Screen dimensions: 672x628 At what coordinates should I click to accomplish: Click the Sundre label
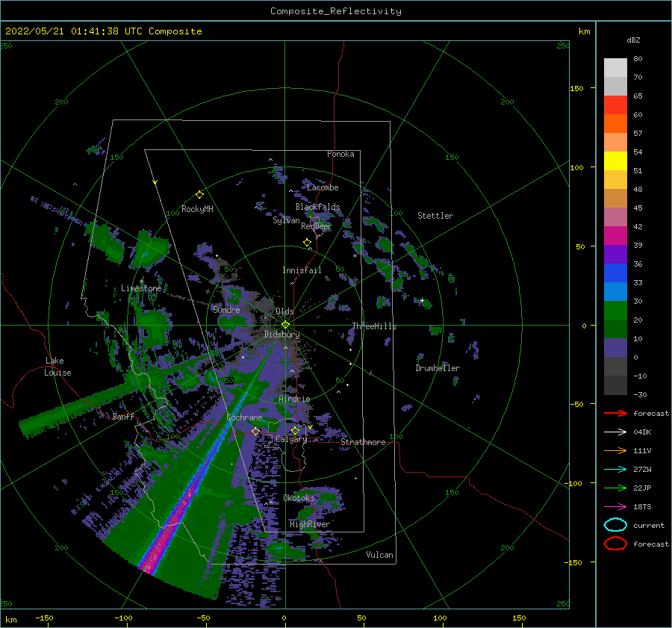(226, 309)
